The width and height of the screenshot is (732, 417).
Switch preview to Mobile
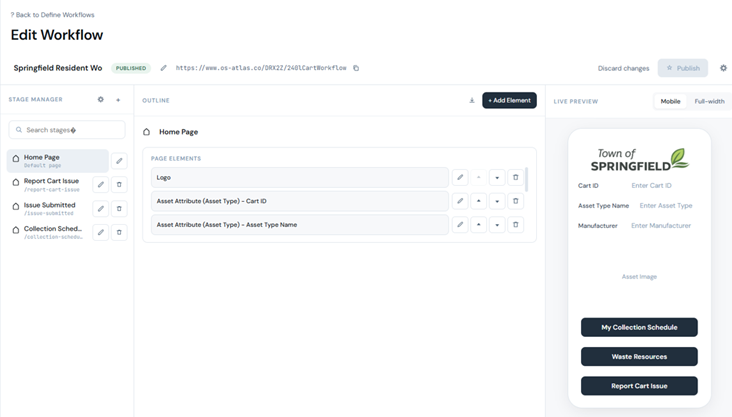[x=670, y=101]
